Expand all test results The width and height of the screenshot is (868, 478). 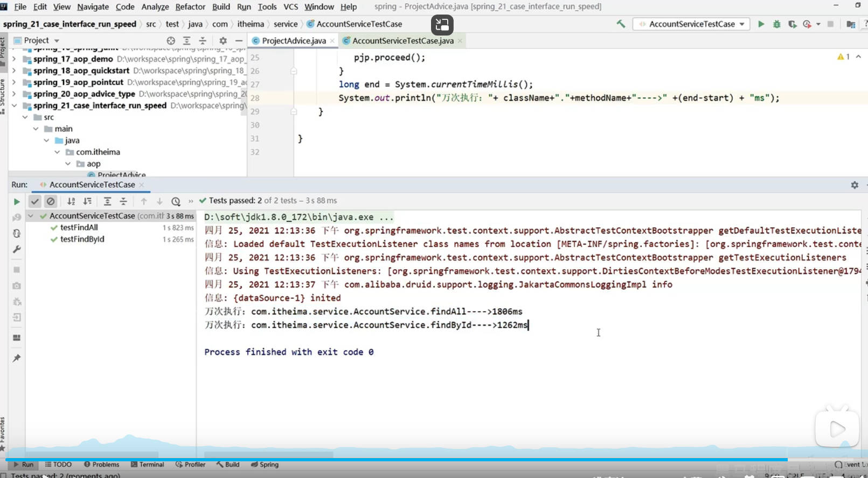click(107, 201)
